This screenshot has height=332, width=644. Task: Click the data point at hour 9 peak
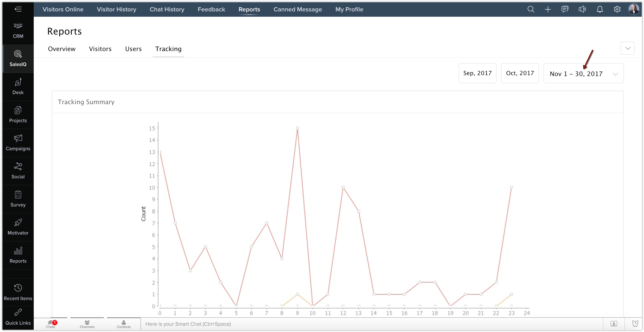point(297,128)
